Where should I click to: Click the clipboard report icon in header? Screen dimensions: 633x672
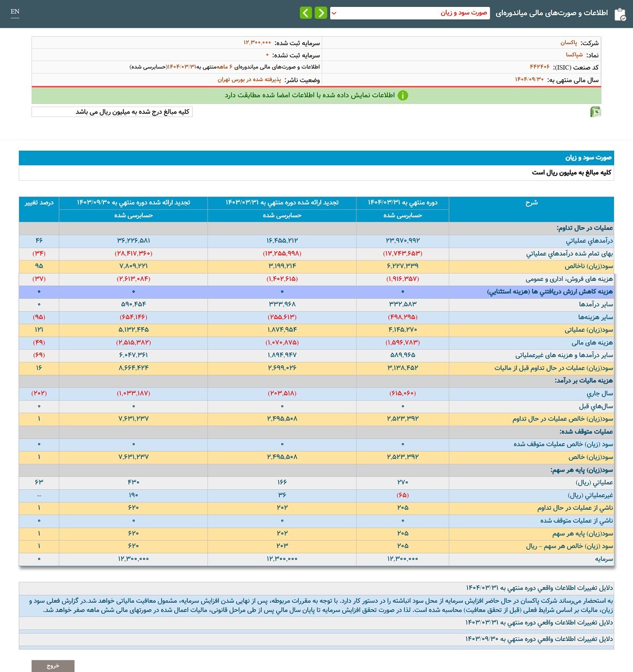pos(620,14)
